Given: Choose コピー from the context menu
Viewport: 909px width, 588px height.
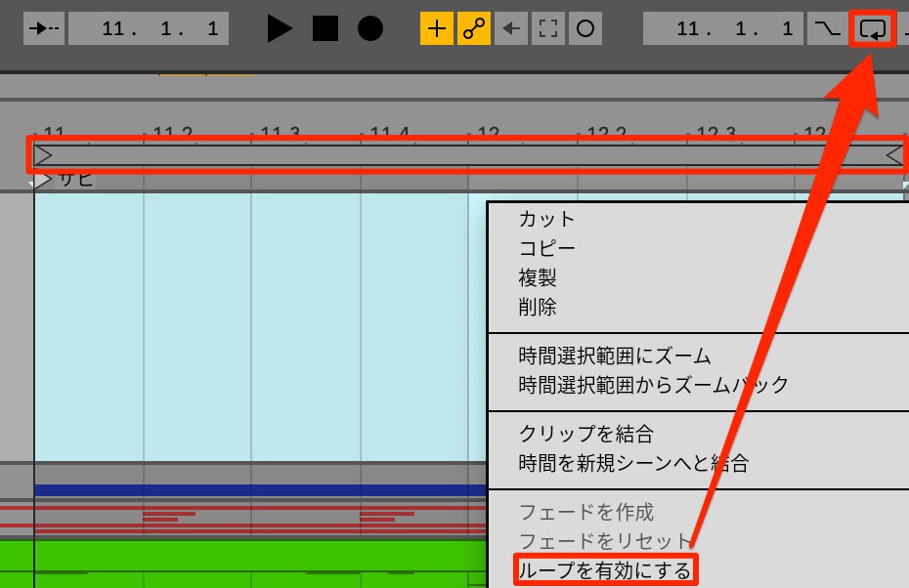Looking at the screenshot, I should pos(546,248).
